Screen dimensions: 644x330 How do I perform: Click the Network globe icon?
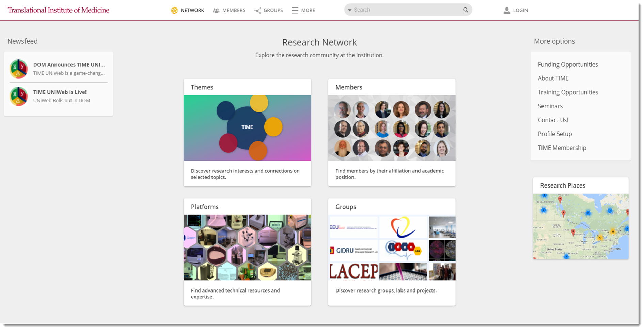point(174,11)
